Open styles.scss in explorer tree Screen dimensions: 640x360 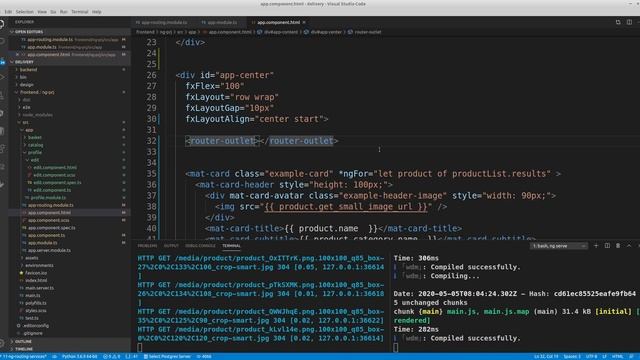click(x=36, y=311)
